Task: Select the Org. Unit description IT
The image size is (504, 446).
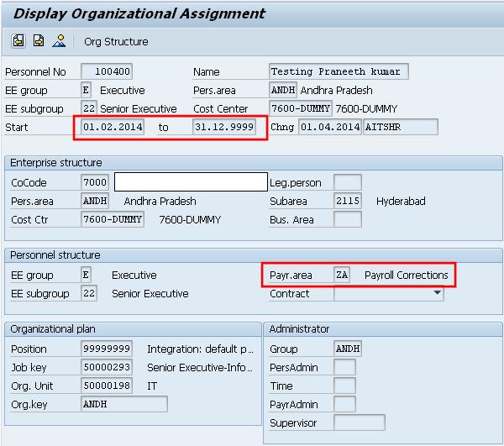Action: (x=152, y=386)
